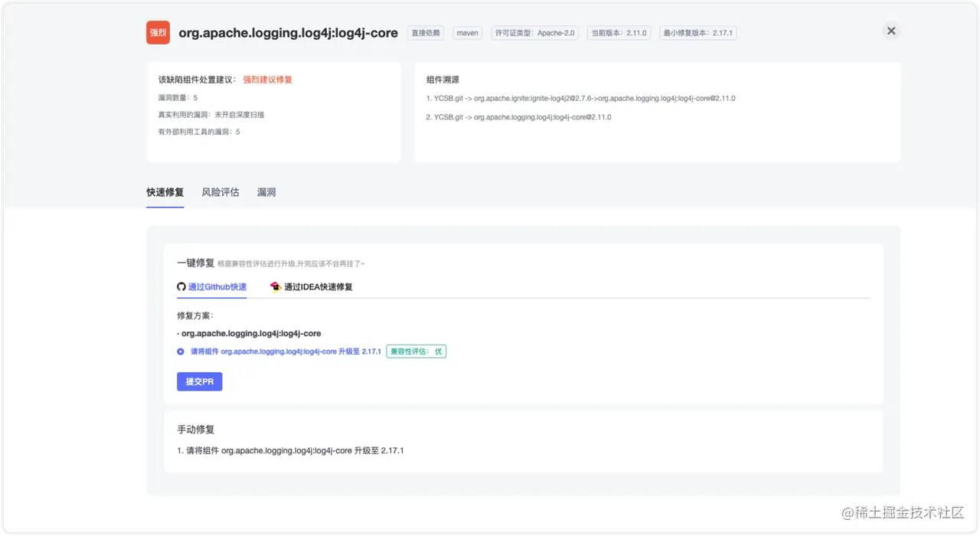Viewport: 980px width, 536px height.
Task: Click the 当前版本: 2.11.0 tag
Action: tap(619, 33)
